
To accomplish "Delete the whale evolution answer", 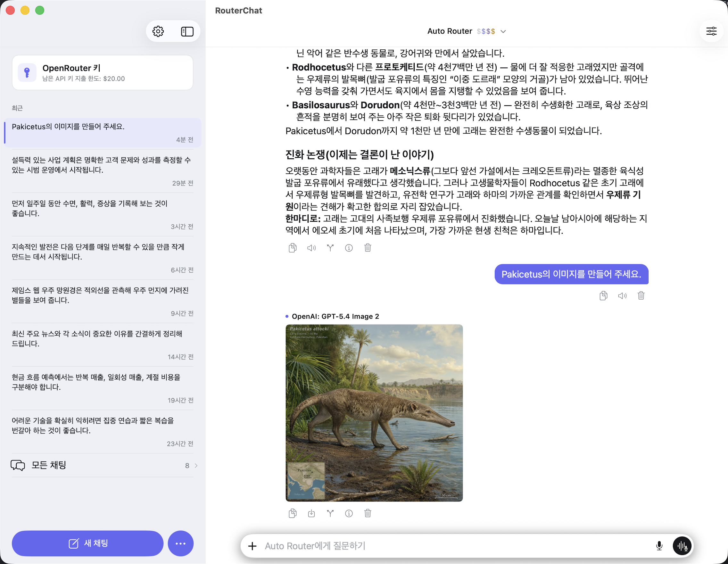I will (368, 248).
